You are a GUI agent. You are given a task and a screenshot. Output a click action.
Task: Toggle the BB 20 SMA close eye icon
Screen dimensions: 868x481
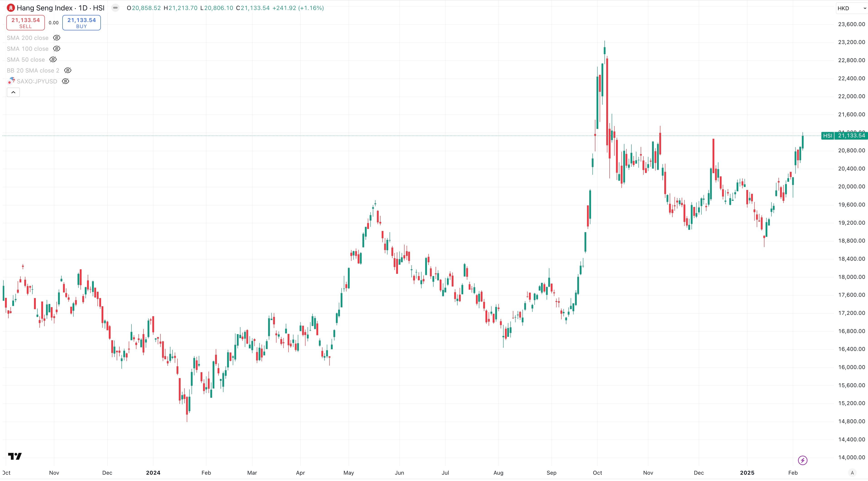pyautogui.click(x=67, y=70)
